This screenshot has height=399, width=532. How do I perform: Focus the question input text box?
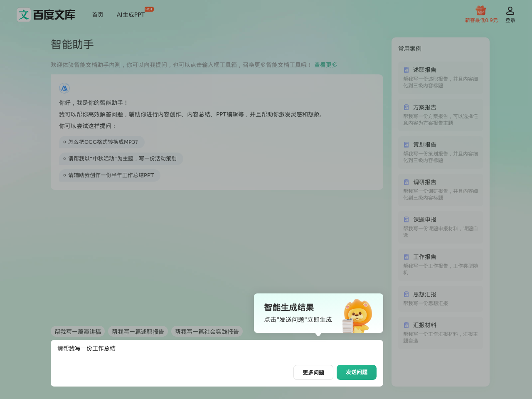point(217,351)
